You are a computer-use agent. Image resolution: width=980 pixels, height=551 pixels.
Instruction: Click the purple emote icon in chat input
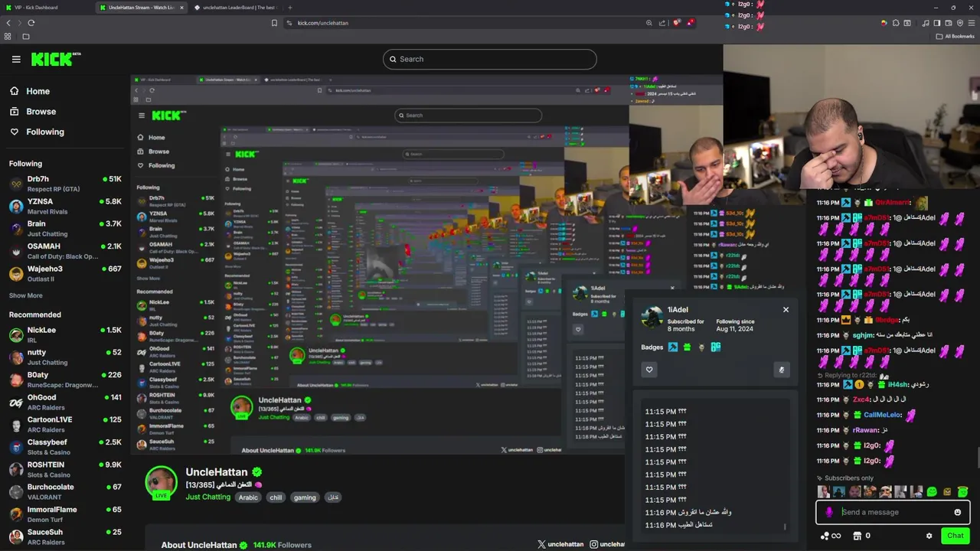pos(829,513)
